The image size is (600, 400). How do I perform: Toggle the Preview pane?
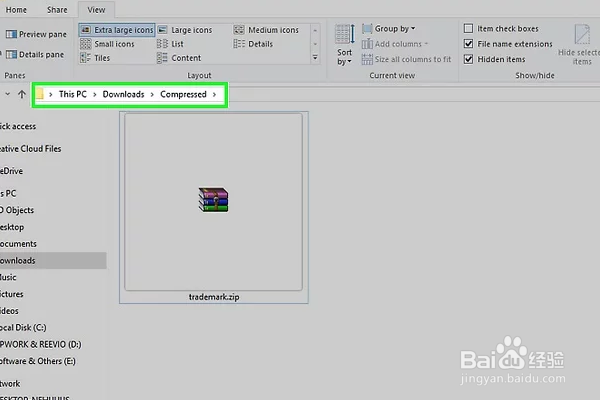coord(36,34)
